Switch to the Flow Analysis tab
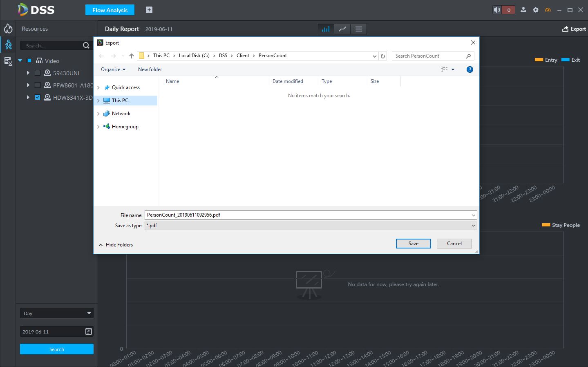The image size is (588, 367). [110, 10]
